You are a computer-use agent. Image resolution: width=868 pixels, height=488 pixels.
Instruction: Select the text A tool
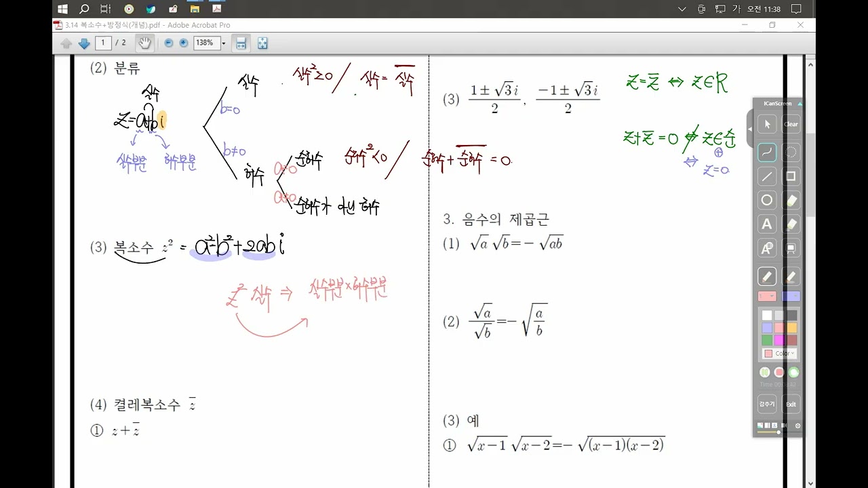pyautogui.click(x=767, y=224)
